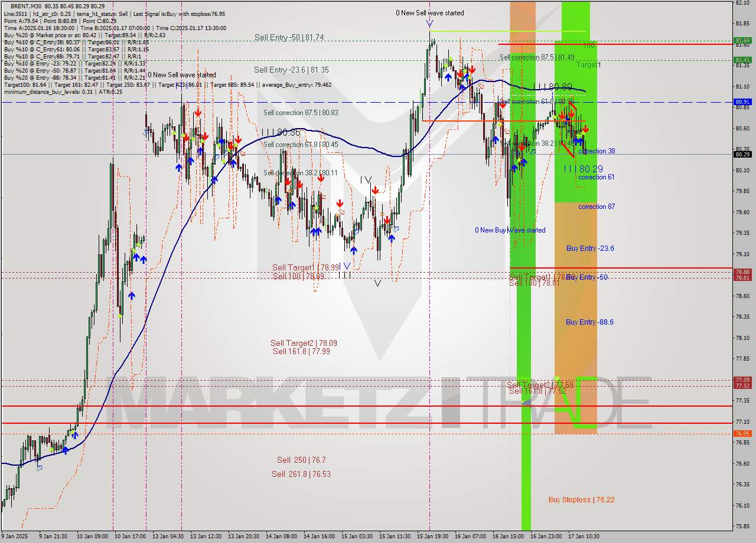
Task: Click the green 81.41 price tag
Action: coord(742,60)
